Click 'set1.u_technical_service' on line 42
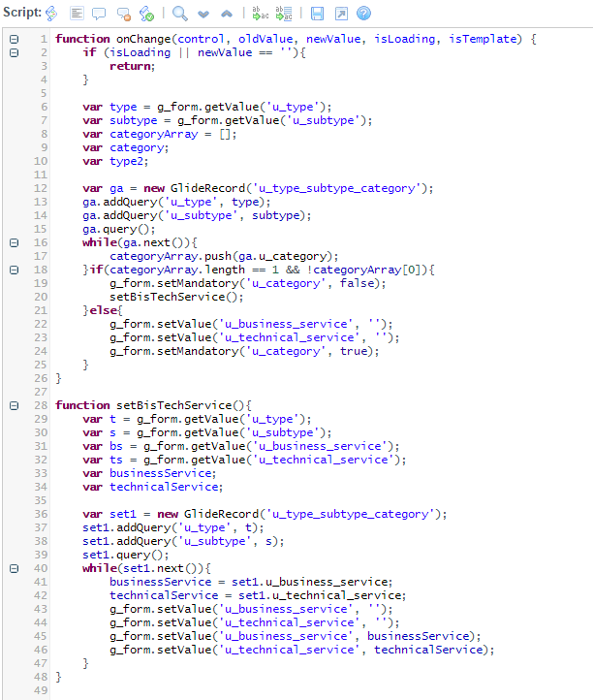Viewport: 593px width, 700px height. [320, 596]
